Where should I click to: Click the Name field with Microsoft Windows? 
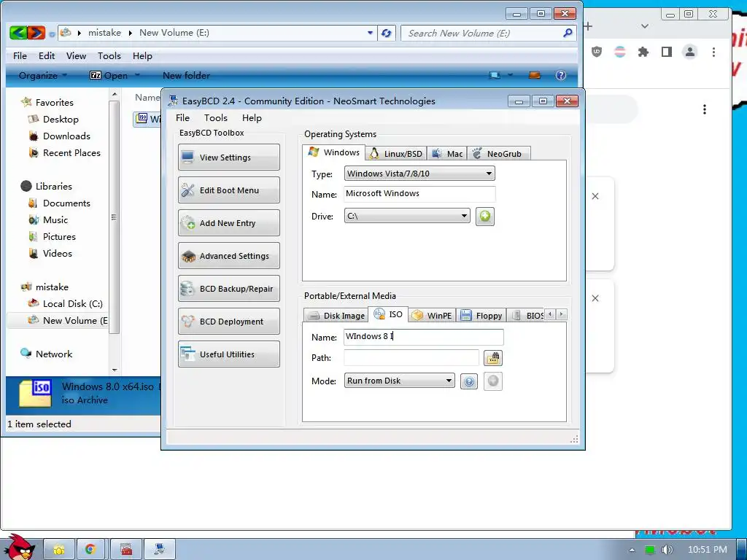[419, 194]
